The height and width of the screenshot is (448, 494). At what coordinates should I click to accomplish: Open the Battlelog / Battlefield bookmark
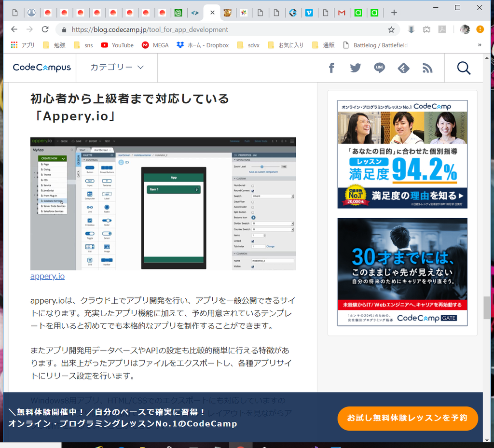pos(375,45)
